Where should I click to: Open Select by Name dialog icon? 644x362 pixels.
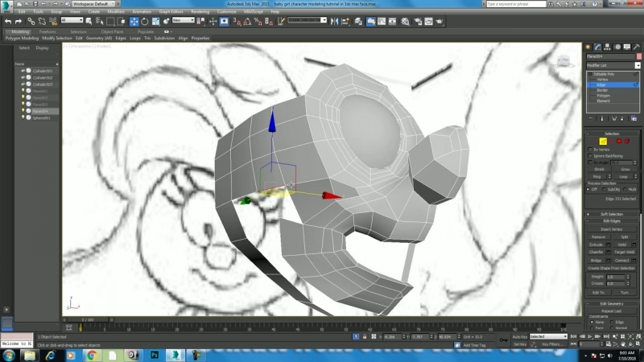click(99, 22)
